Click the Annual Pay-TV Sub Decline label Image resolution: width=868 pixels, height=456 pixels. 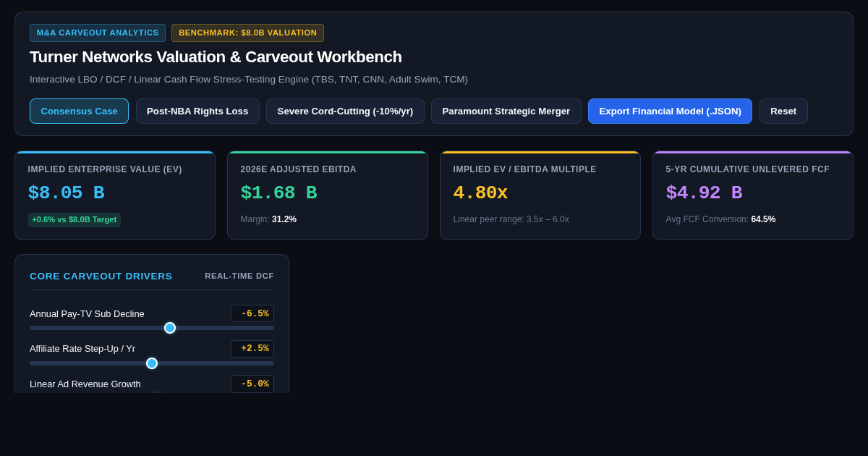87,313
